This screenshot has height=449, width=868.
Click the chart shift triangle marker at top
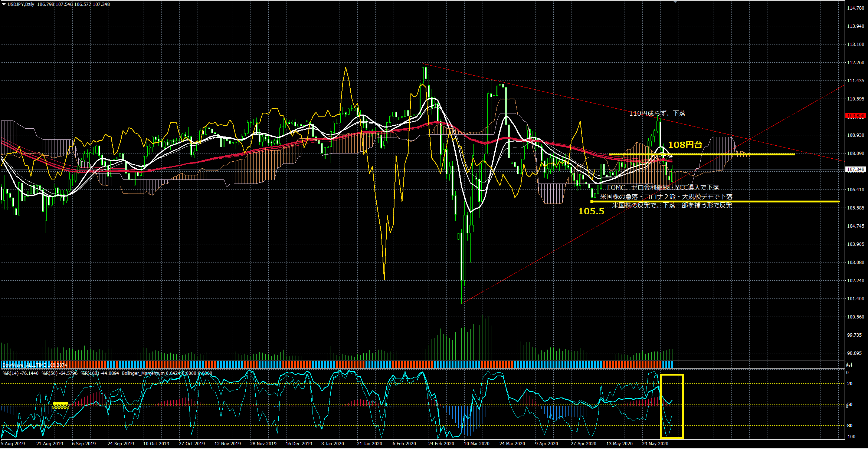[x=675, y=2]
